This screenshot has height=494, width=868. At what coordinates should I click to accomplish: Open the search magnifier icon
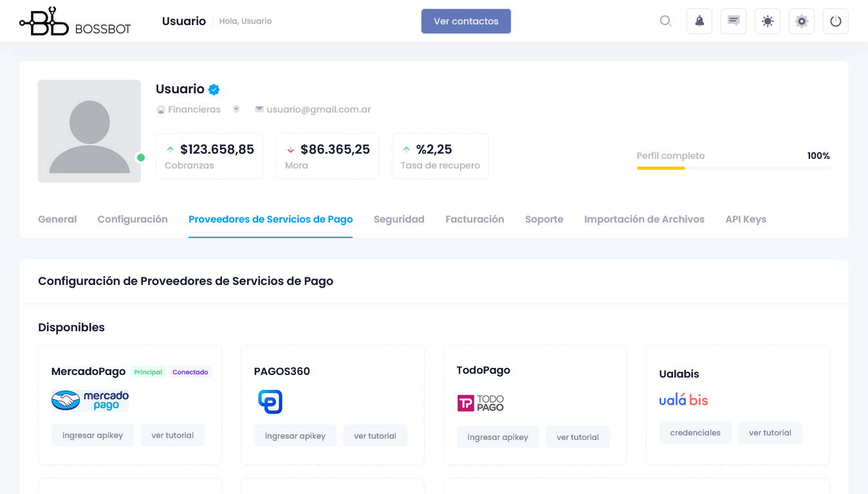pos(666,21)
